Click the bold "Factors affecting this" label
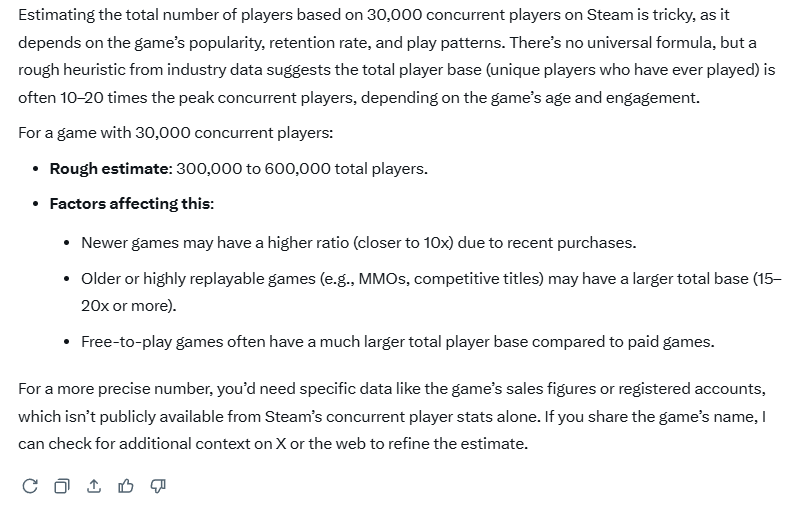795x511 pixels. click(x=130, y=204)
